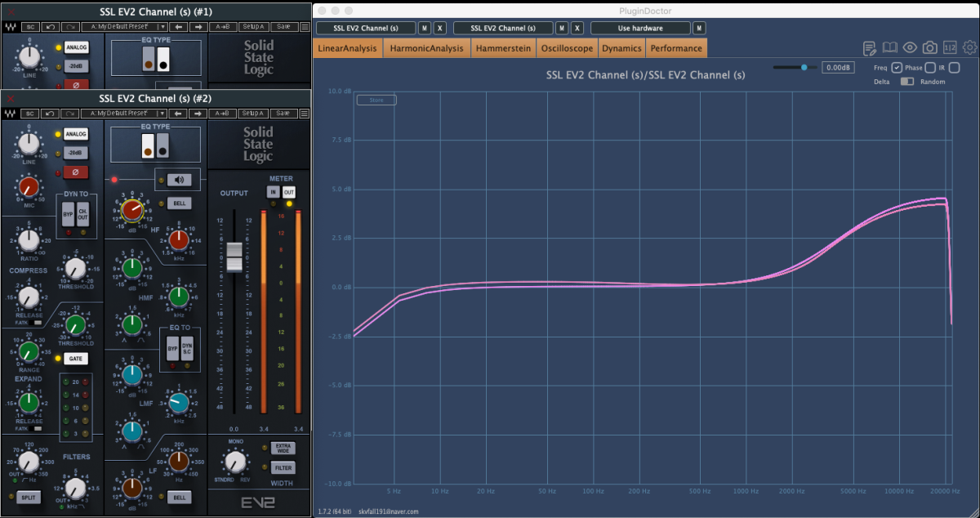Load previous preset in SSL EV2 #2
Viewport: 980px width, 518px height.
pos(178,114)
